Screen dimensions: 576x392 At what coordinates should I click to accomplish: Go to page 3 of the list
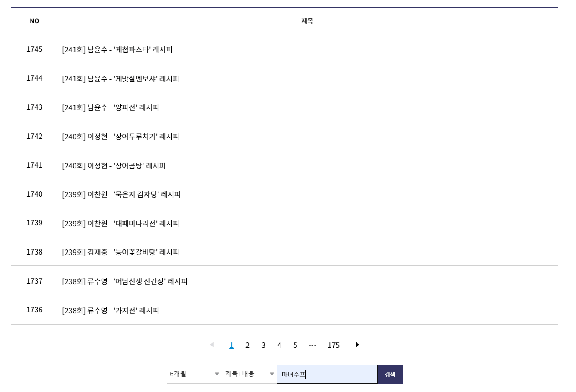pyautogui.click(x=263, y=345)
